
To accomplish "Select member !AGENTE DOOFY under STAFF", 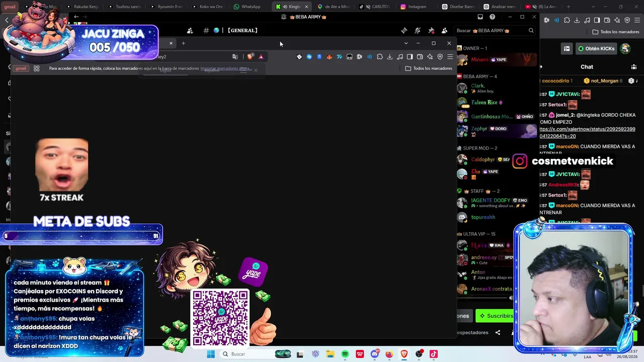I will click(497, 203).
